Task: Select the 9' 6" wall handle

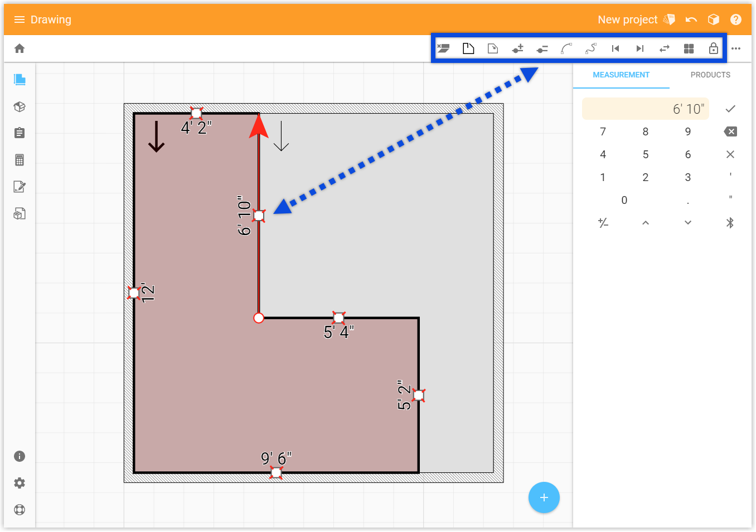Action: (x=276, y=472)
